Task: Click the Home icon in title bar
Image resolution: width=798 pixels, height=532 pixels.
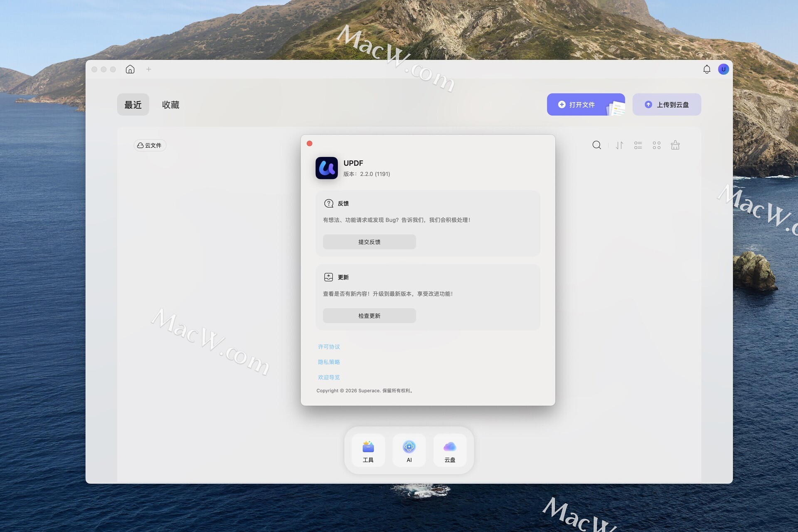Action: (x=130, y=69)
